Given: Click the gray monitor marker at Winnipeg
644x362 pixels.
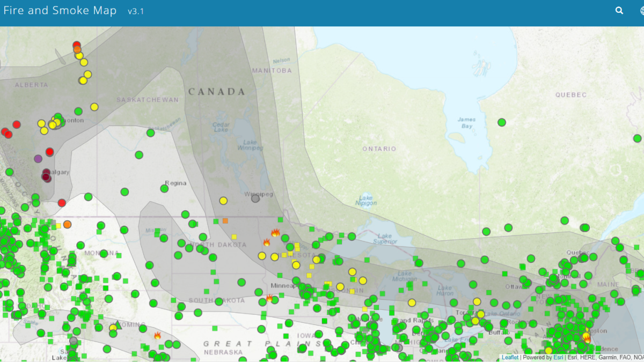Looking at the screenshot, I should (255, 198).
